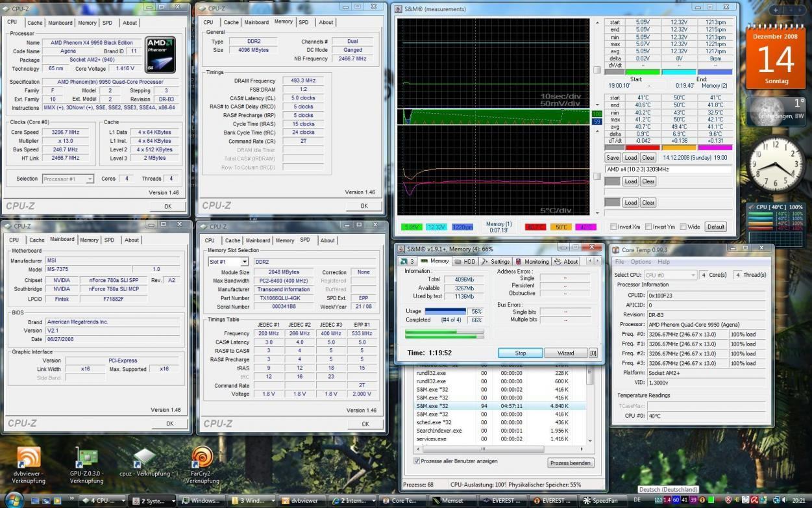Open the File menu in Core Temp
Screen dimensions: 812x508
tap(620, 262)
